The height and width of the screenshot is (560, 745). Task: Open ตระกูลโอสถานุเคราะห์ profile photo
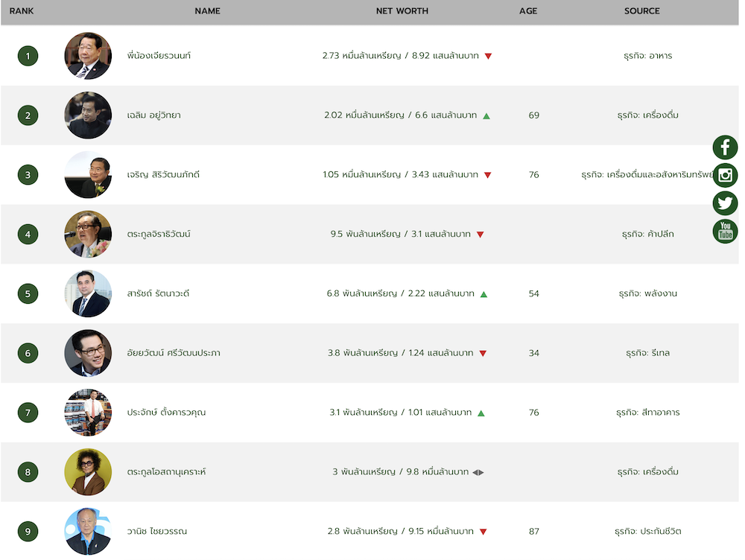coord(88,472)
